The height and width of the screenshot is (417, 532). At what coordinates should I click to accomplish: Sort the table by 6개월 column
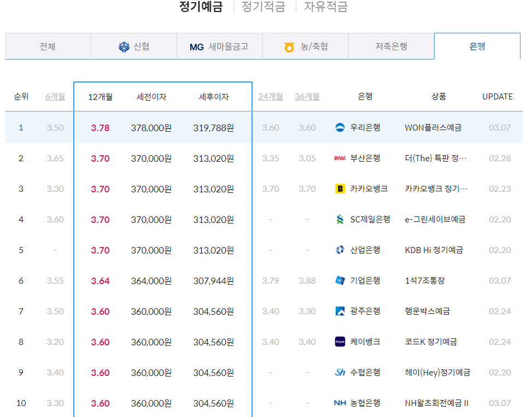point(54,96)
